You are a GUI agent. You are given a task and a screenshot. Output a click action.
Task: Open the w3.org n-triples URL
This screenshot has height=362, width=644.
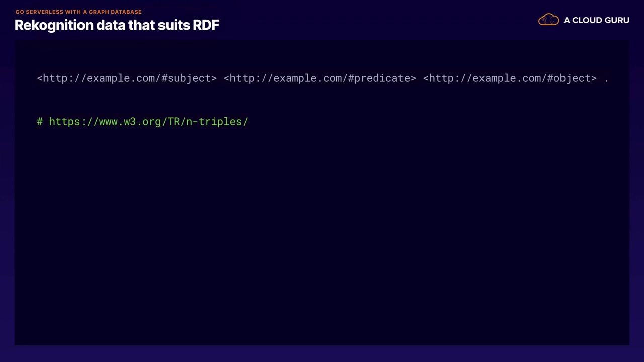tap(148, 122)
